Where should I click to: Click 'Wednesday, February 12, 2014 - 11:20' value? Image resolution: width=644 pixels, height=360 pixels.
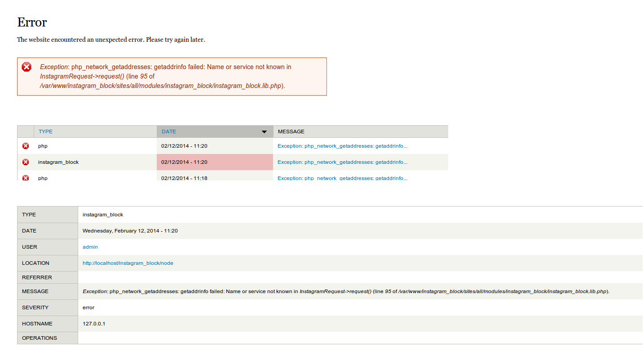tap(130, 231)
